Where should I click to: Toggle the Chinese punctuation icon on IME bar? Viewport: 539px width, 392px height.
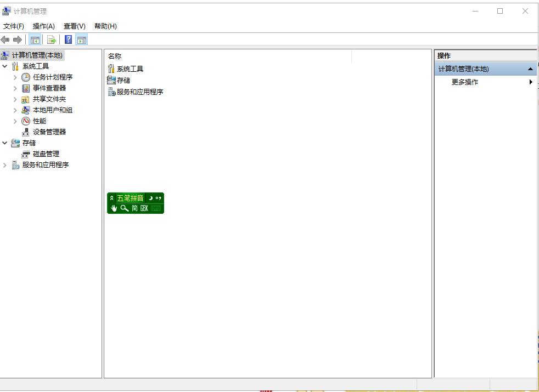[x=158, y=198]
